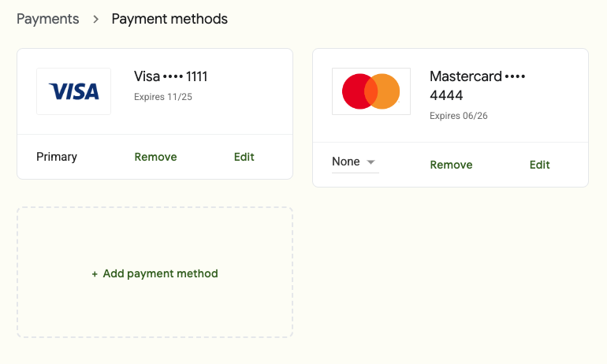Click the Primary label on Visa card

57,157
